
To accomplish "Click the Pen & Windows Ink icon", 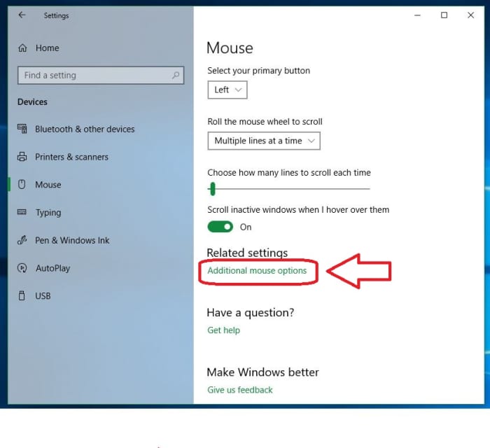I will pyautogui.click(x=22, y=240).
